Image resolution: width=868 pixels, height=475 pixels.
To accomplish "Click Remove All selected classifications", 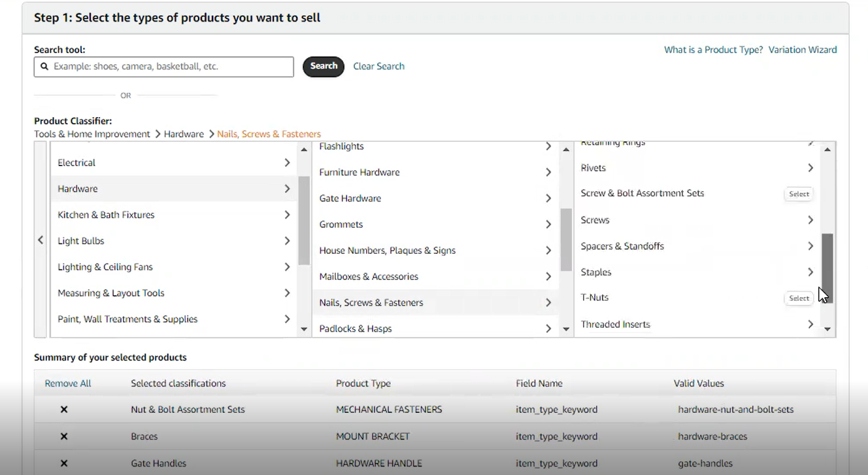I will pyautogui.click(x=67, y=383).
